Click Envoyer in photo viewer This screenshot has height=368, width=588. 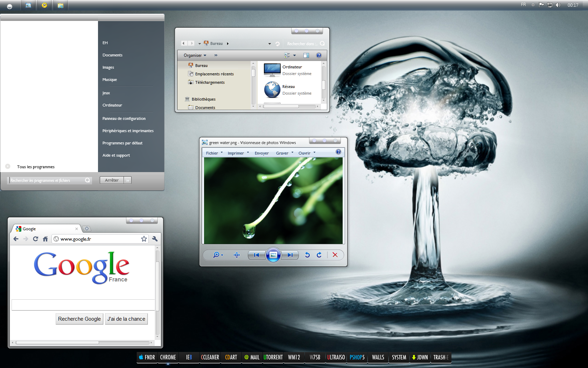pyautogui.click(x=262, y=153)
